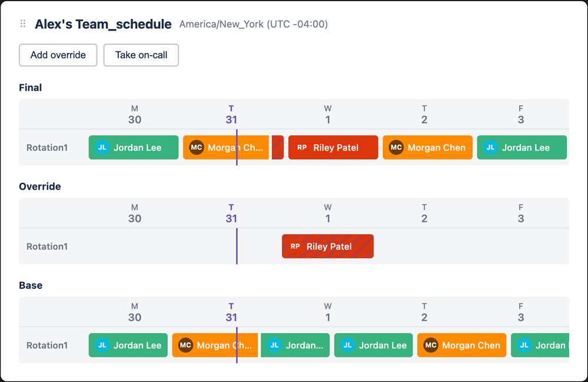Click the JL avatar on Final's Friday shift
The height and width of the screenshot is (382, 588).
(x=490, y=147)
